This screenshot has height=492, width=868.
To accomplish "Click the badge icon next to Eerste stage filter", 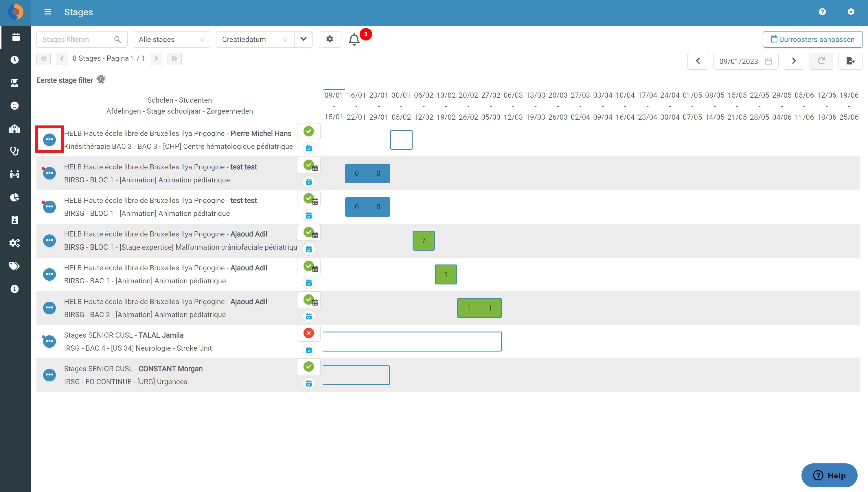I will click(101, 80).
